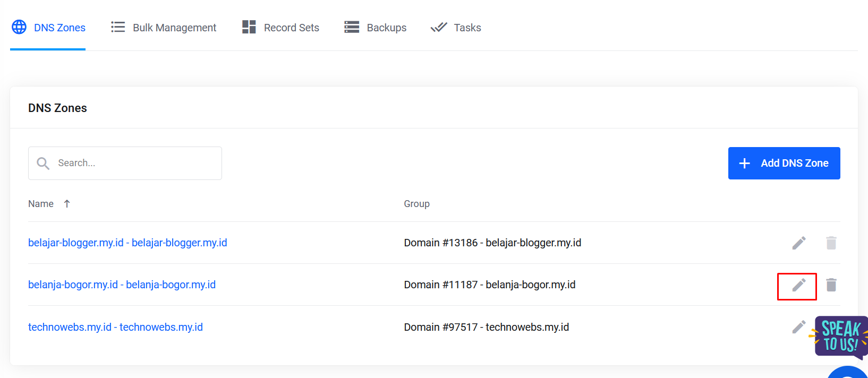The height and width of the screenshot is (378, 868).
Task: Click the Backups storage icon
Action: pyautogui.click(x=352, y=27)
